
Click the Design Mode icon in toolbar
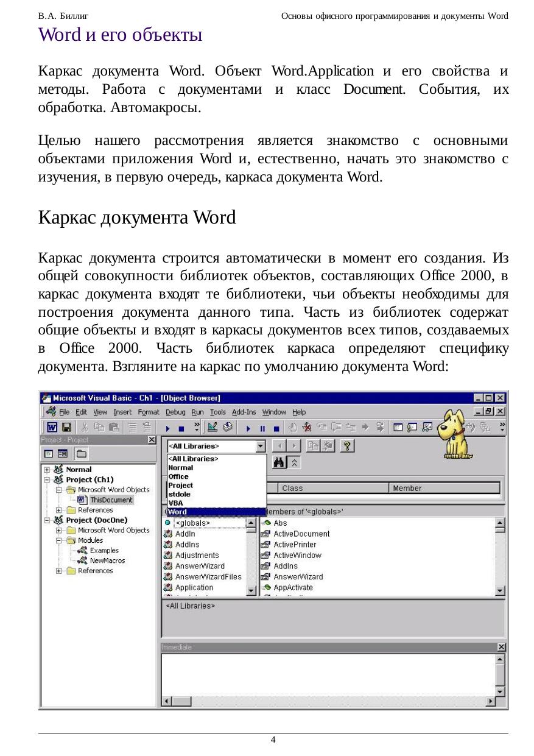(213, 427)
